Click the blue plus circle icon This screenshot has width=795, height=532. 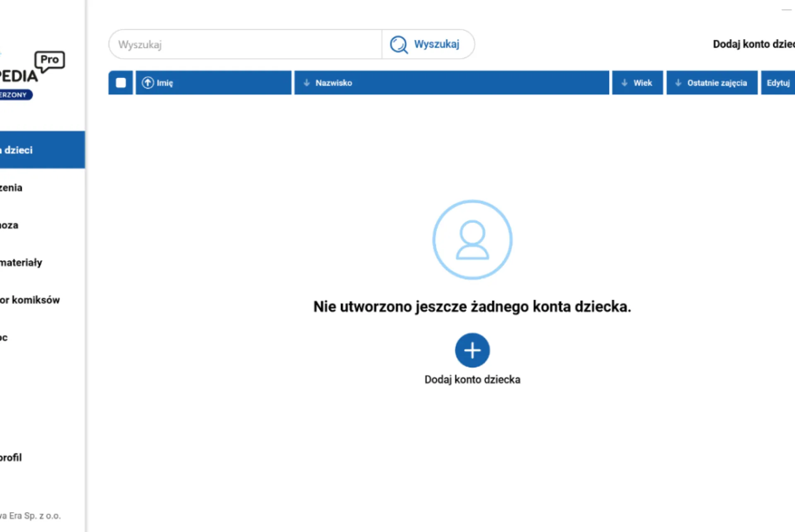[x=472, y=350]
